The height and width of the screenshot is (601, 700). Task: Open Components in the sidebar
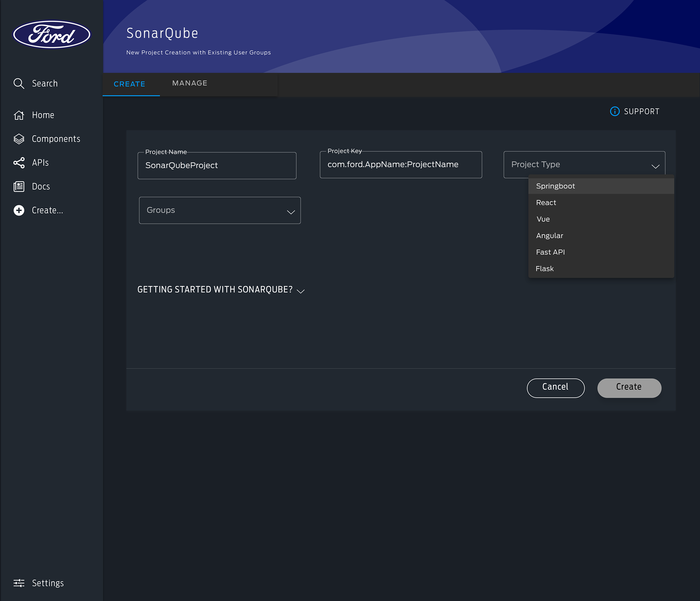(56, 139)
